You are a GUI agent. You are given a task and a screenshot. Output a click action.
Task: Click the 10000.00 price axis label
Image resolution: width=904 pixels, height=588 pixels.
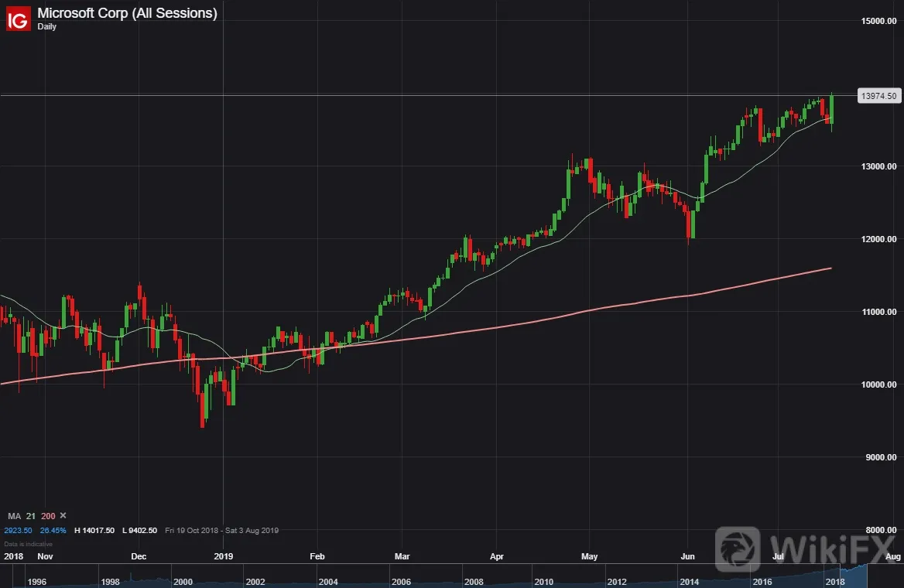click(x=878, y=384)
